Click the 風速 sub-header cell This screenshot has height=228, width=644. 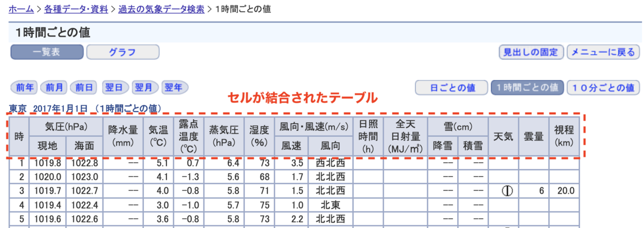292,145
